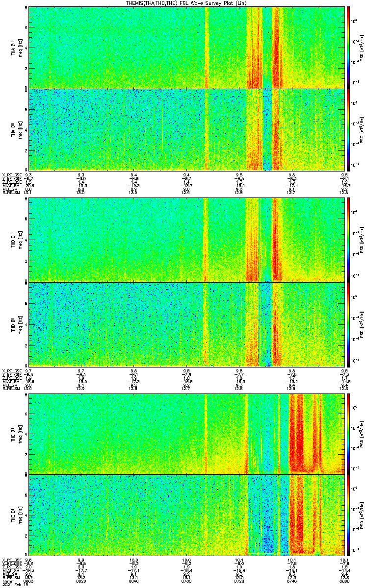The image size is (368, 588).
Task: Click the R_RE_SM row label under THE panels
Action: pyautogui.click(x=10, y=578)
